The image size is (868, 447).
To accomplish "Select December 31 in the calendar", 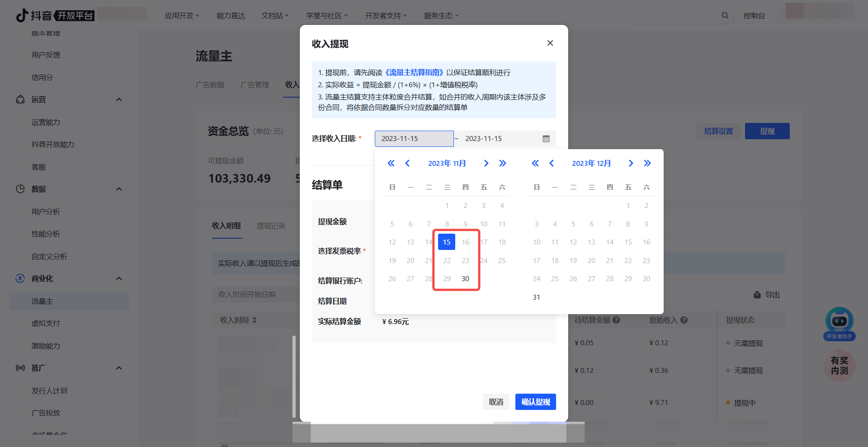I will tap(537, 297).
